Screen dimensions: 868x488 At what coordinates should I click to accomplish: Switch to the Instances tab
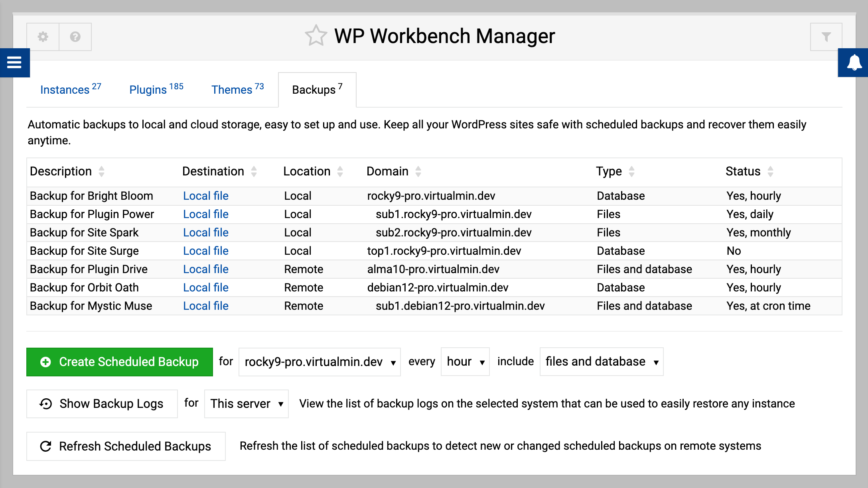tap(71, 90)
